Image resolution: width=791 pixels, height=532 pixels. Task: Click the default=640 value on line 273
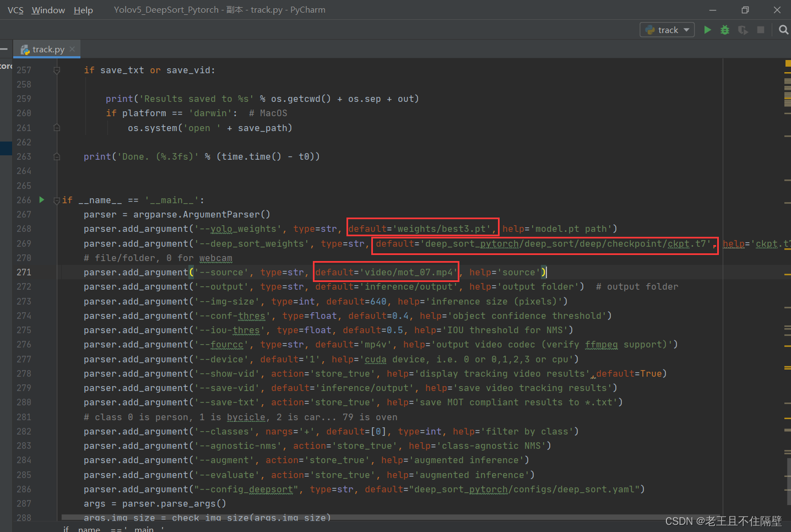(356, 301)
